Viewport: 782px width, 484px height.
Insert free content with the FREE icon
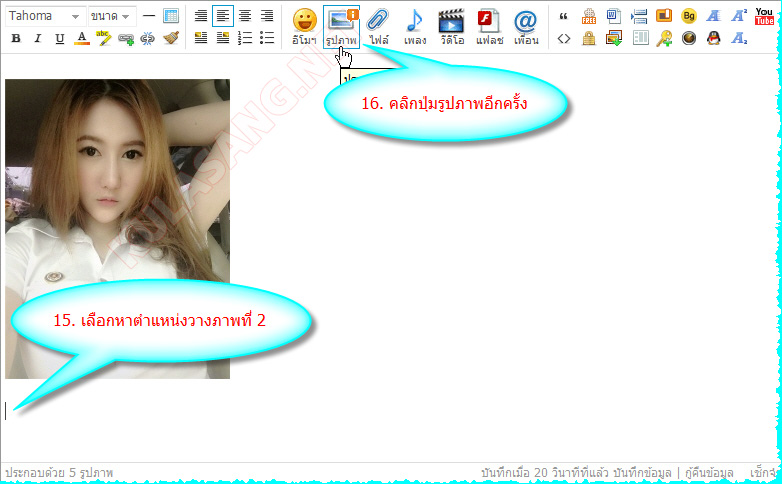[x=589, y=16]
